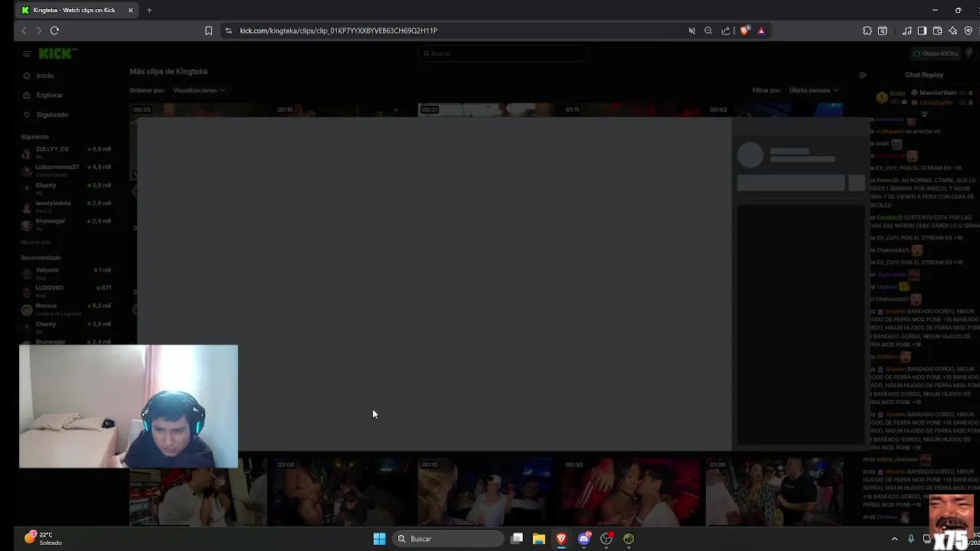Click the muted tab audio icon
The image size is (980, 551).
(691, 31)
